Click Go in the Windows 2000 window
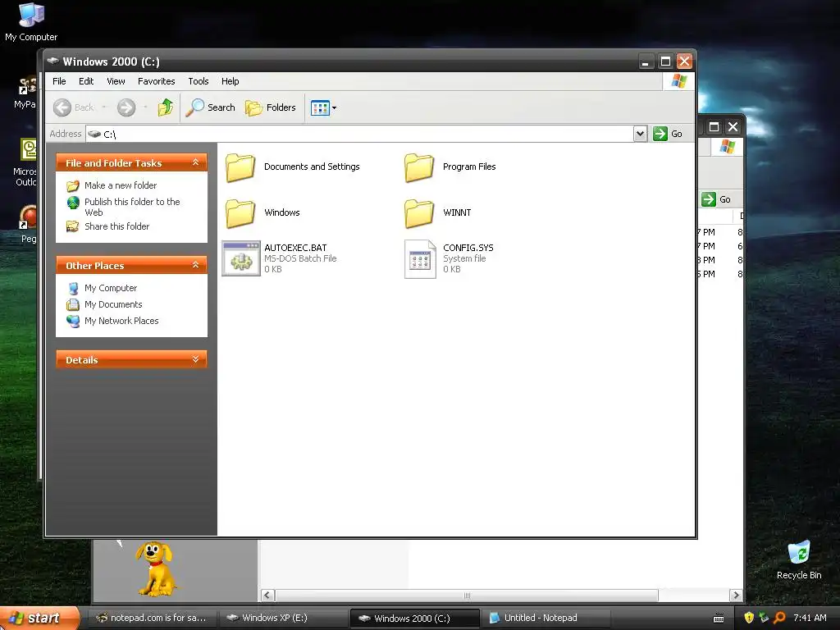 (x=668, y=134)
